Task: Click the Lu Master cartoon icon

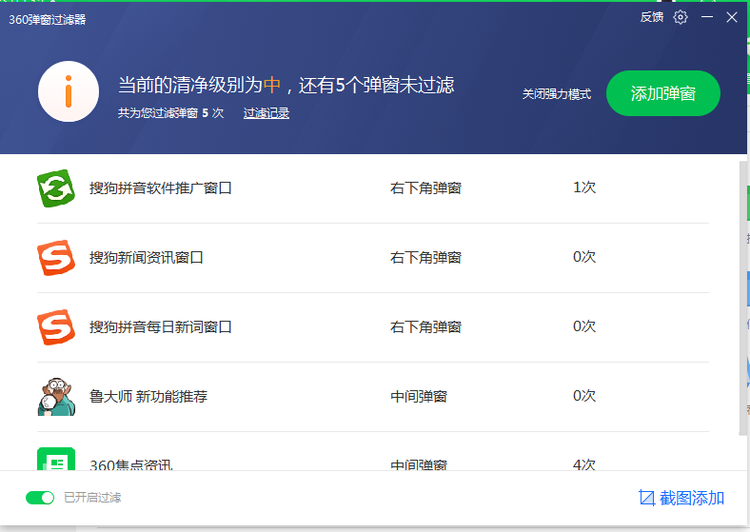Action: tap(56, 397)
